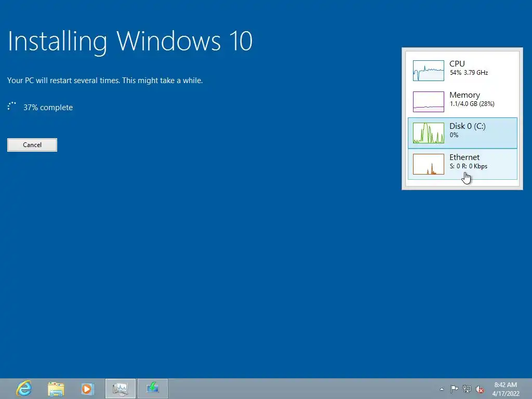This screenshot has width=532, height=399.
Task: Click the 'Your PC will restart several times' message
Action: [105, 81]
